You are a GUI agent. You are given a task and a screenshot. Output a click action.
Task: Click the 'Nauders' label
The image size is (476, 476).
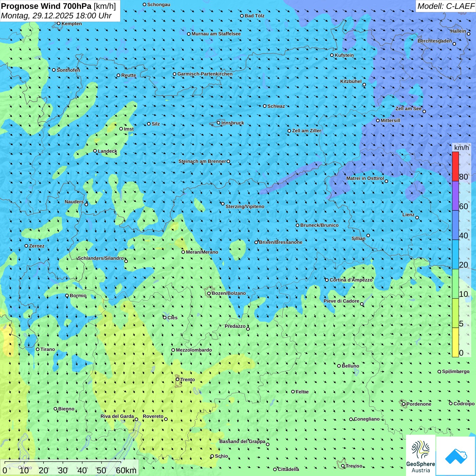click(74, 202)
